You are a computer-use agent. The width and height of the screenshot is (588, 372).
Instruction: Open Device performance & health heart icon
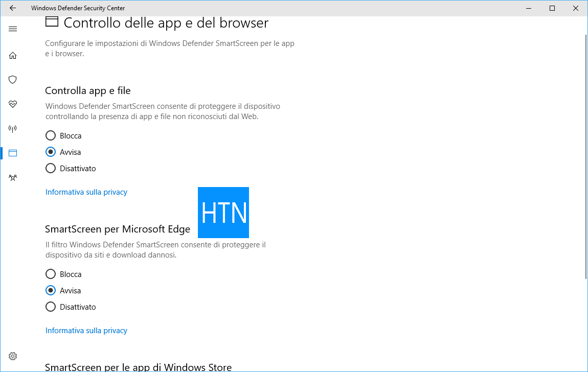point(13,104)
